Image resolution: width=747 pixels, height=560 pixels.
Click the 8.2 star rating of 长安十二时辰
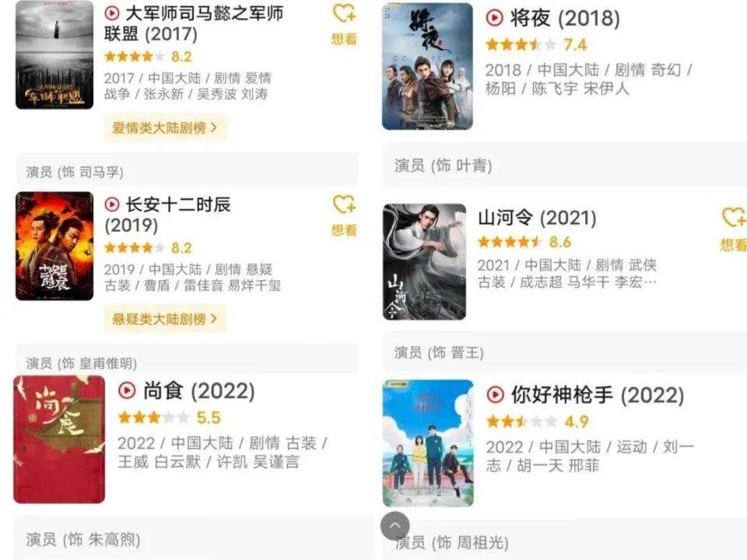[x=148, y=247]
